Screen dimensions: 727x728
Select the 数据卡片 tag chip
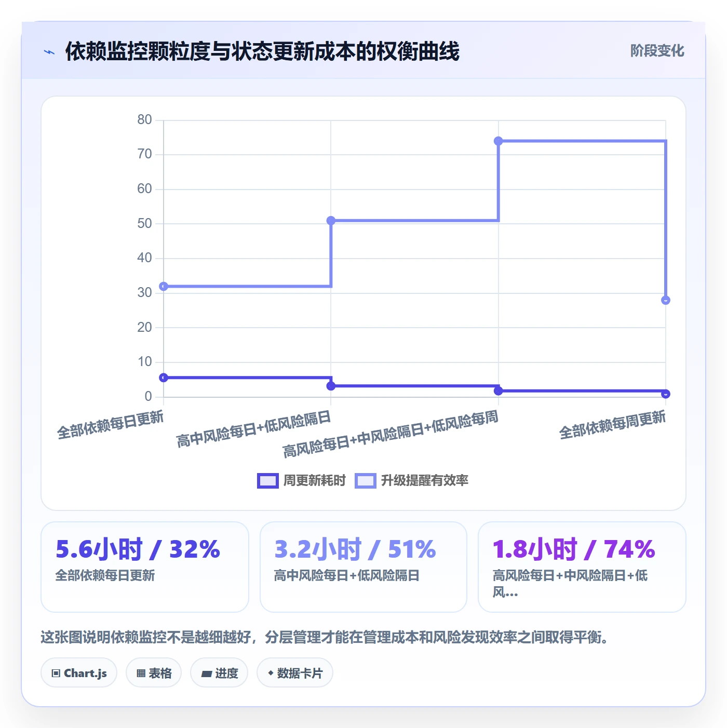[295, 673]
